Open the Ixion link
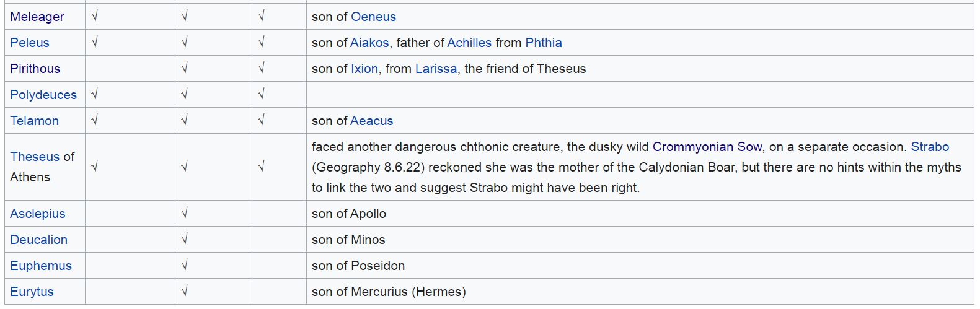The image size is (980, 309). tap(364, 69)
